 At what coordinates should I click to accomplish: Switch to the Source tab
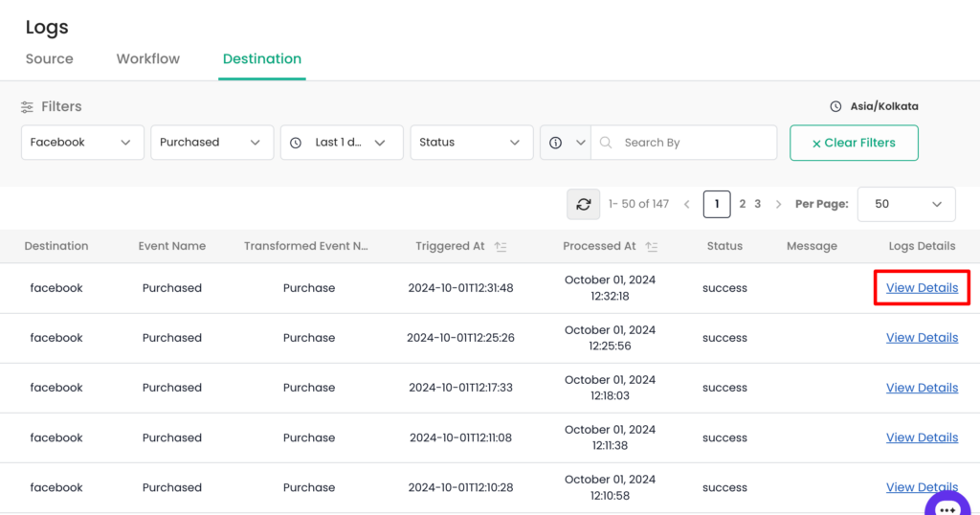[50, 58]
